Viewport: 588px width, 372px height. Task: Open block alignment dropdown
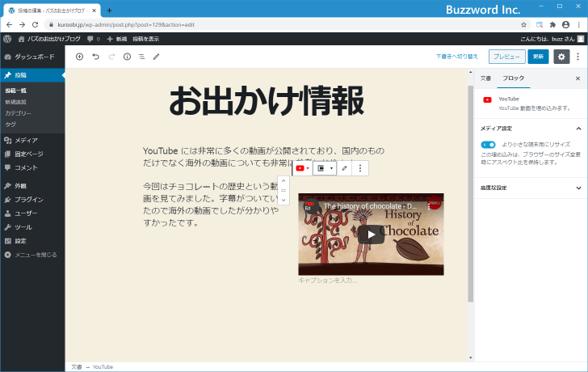click(x=325, y=168)
